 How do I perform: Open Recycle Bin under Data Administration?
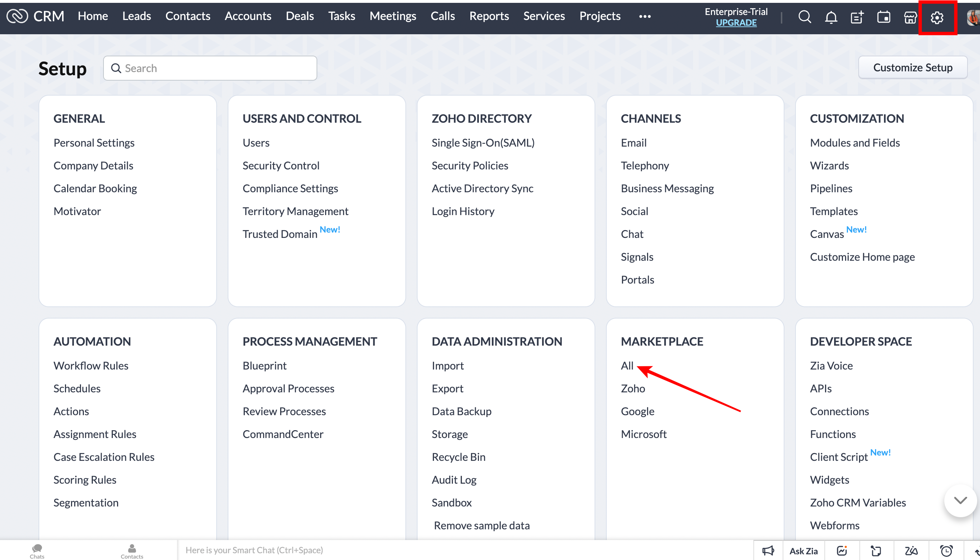(x=458, y=457)
